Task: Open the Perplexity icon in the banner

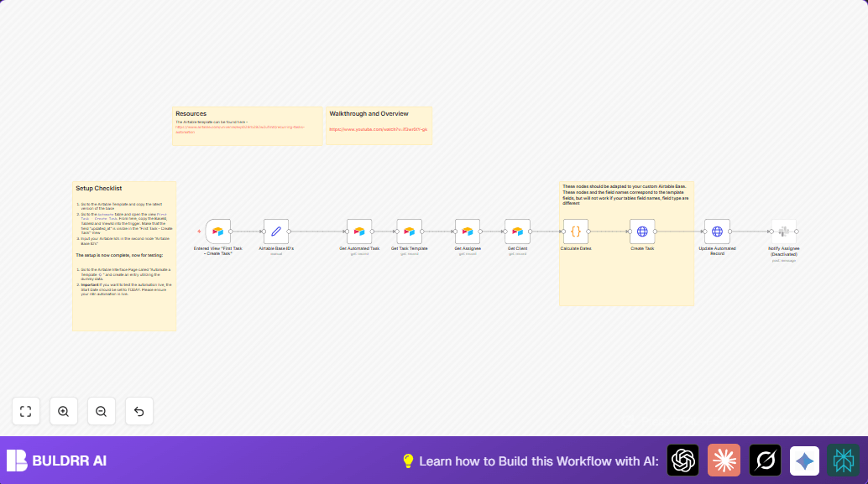Action: click(x=843, y=461)
